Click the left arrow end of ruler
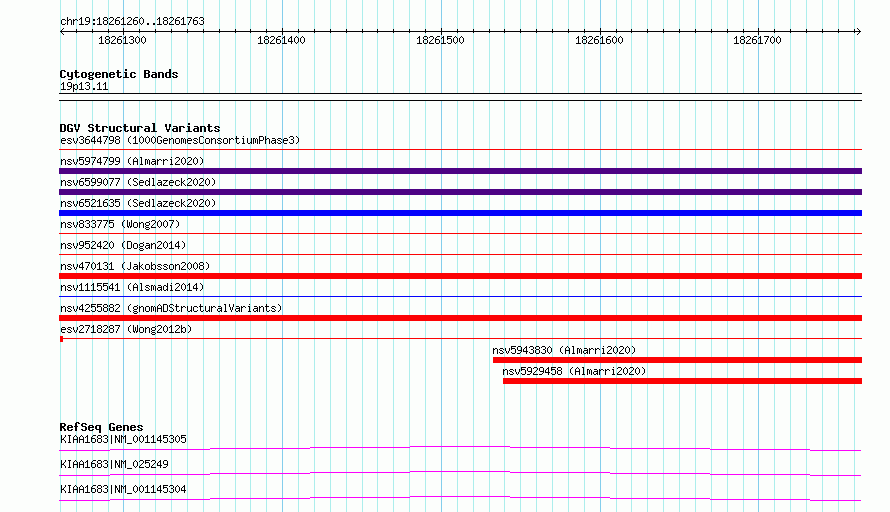Image resolution: width=890 pixels, height=512 pixels. click(62, 32)
